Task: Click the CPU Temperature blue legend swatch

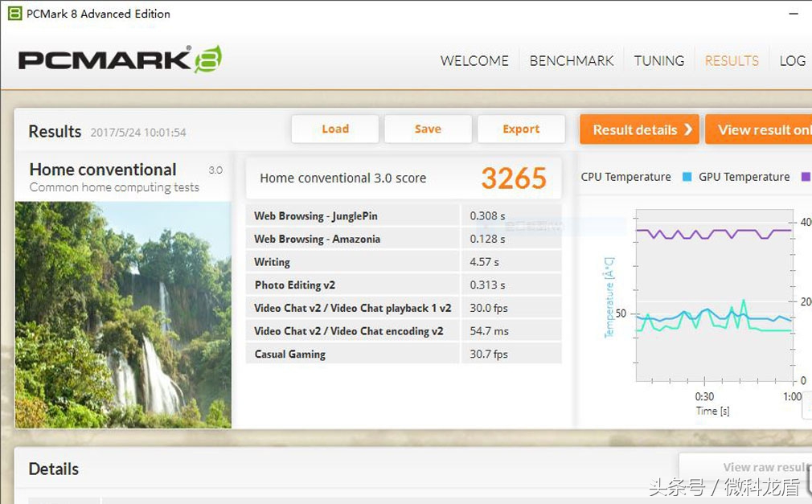Action: 687,177
